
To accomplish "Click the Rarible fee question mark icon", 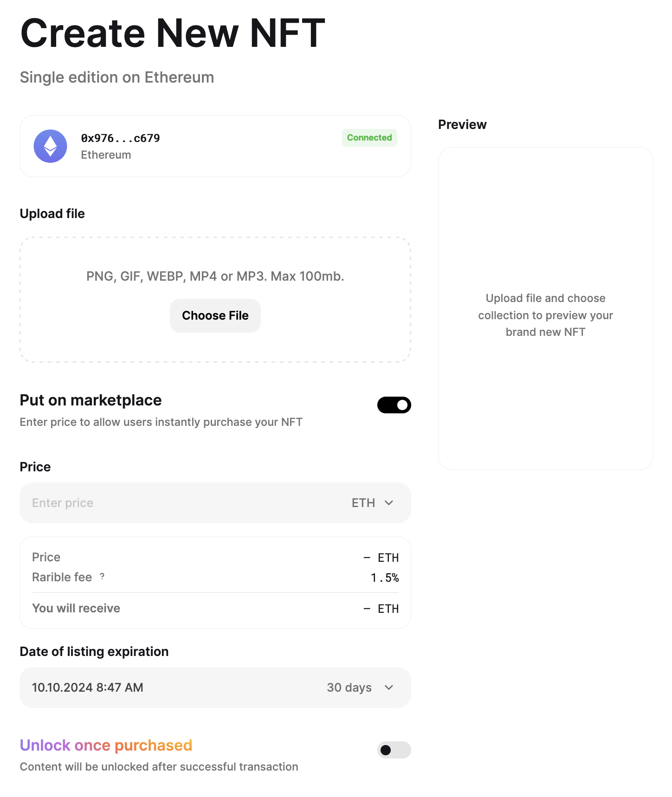I will (x=102, y=577).
